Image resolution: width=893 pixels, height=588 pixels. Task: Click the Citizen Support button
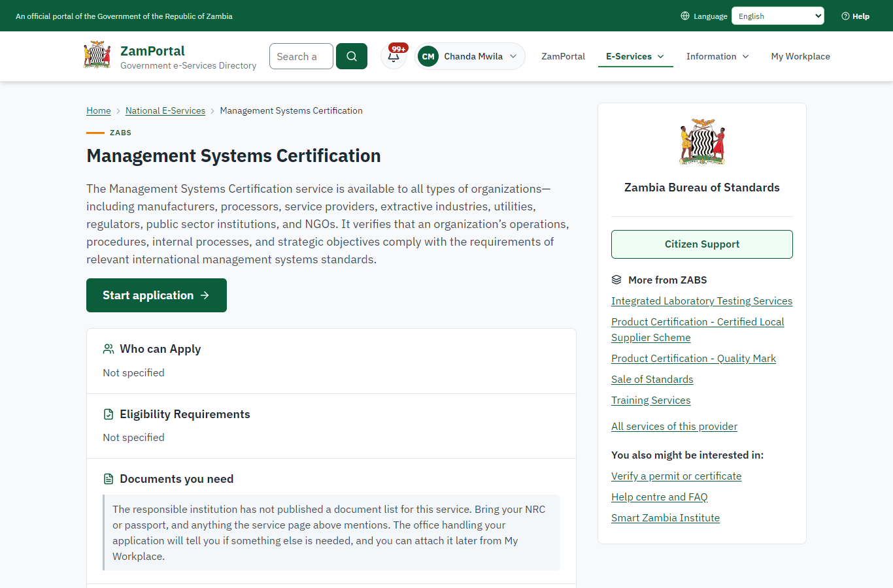tap(702, 244)
